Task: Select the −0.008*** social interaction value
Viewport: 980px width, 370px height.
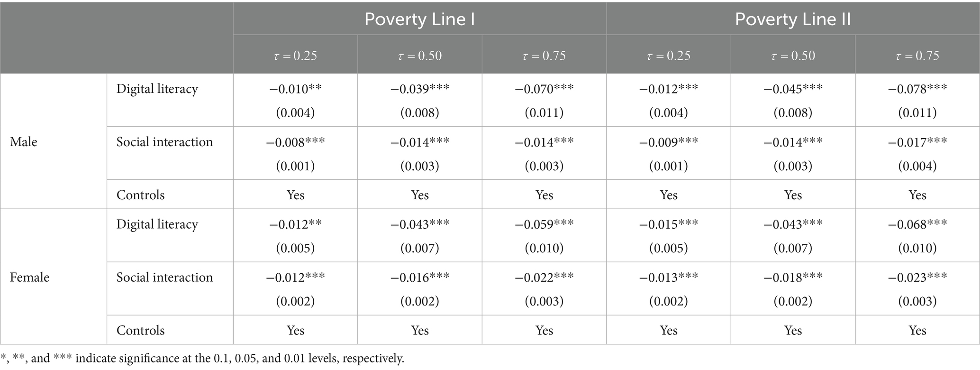Action: pos(295,142)
